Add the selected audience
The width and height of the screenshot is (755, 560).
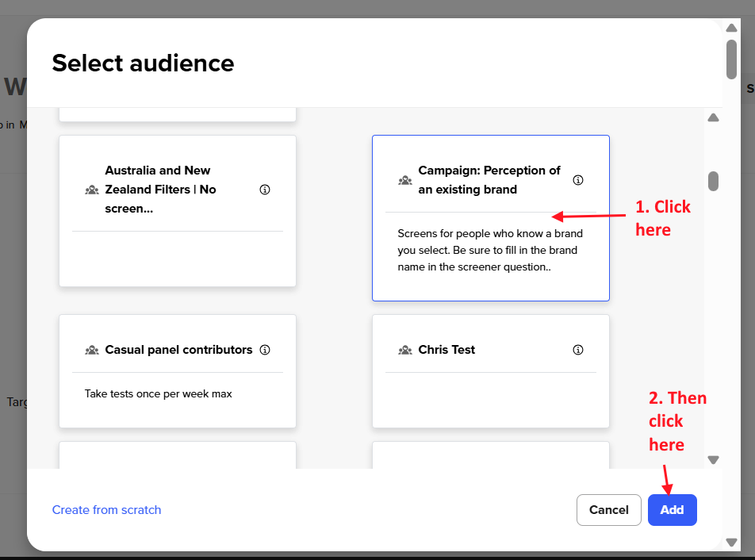click(672, 510)
